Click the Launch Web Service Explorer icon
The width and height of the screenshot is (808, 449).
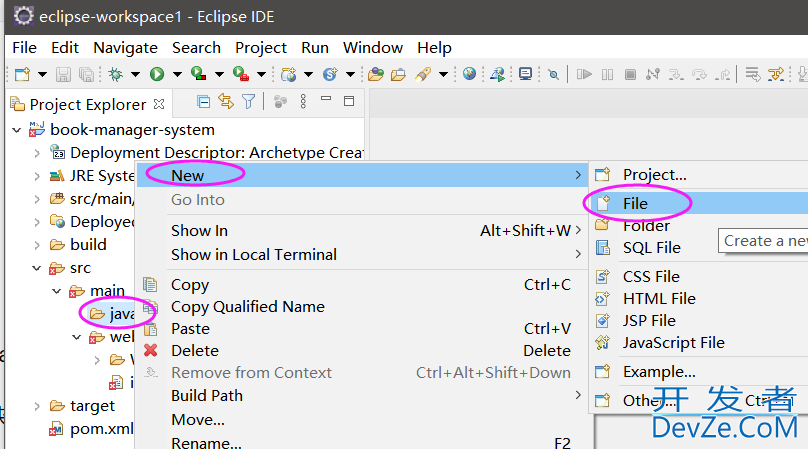coord(498,75)
